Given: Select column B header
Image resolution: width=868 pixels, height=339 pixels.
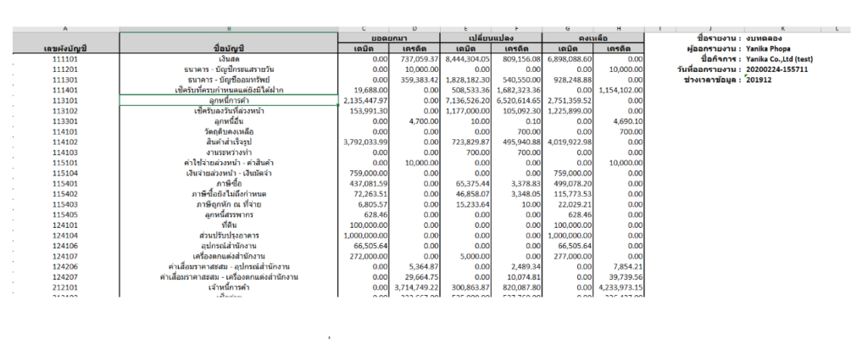Looking at the screenshot, I should click(x=229, y=29).
